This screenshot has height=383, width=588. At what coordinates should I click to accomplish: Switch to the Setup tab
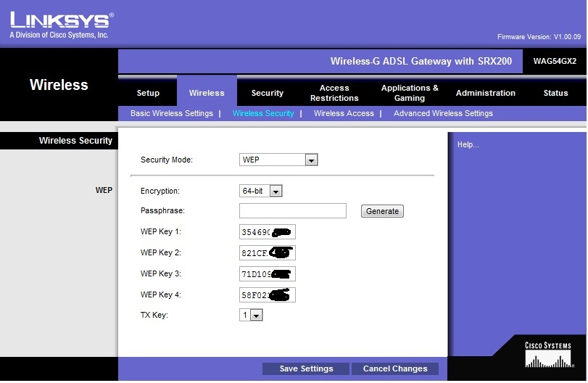pyautogui.click(x=148, y=93)
